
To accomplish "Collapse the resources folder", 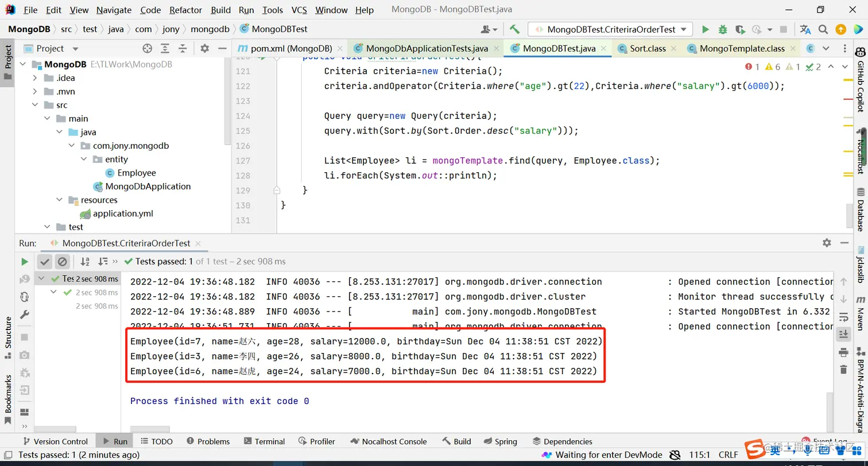I will click(x=60, y=200).
